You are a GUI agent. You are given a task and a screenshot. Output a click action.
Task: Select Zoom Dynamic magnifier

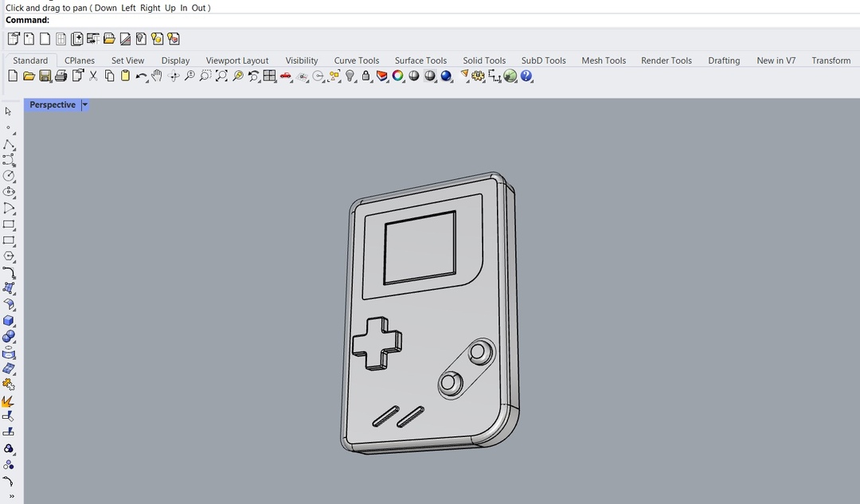pos(190,76)
